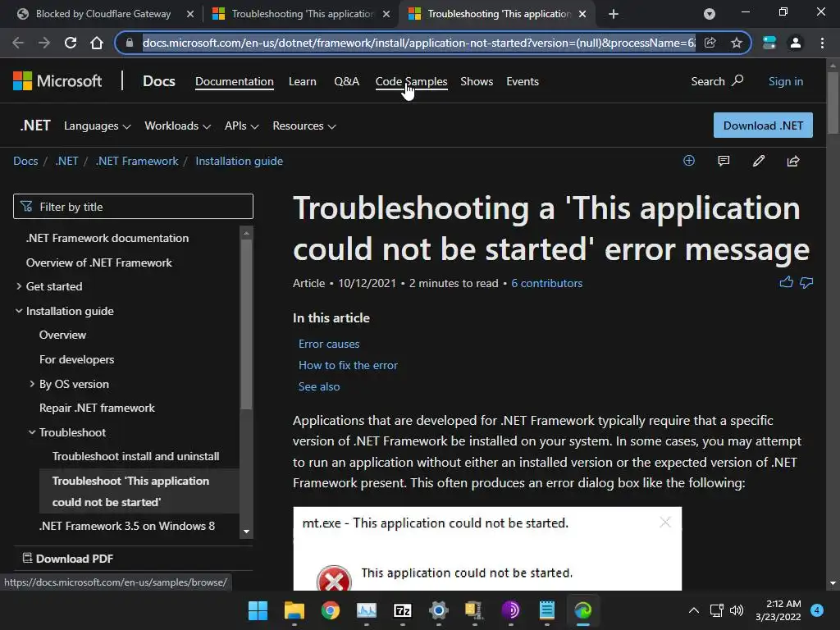Expand the APIs dropdown

(x=242, y=126)
